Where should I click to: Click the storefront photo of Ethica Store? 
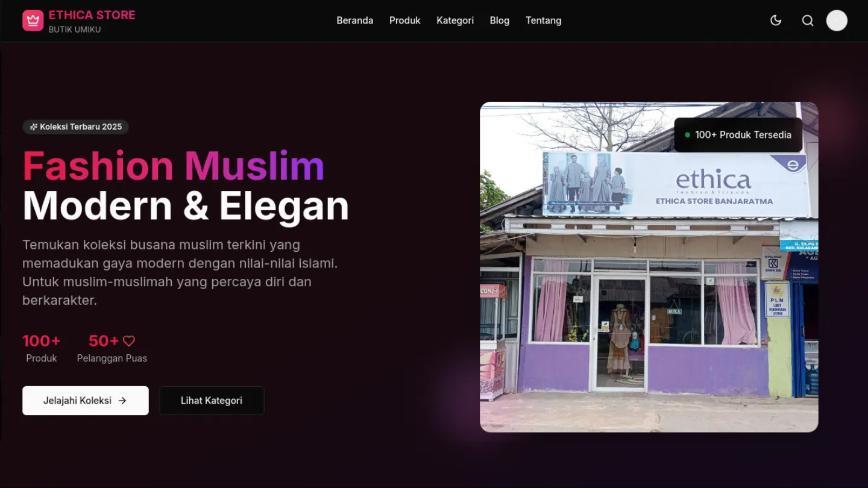(x=649, y=267)
